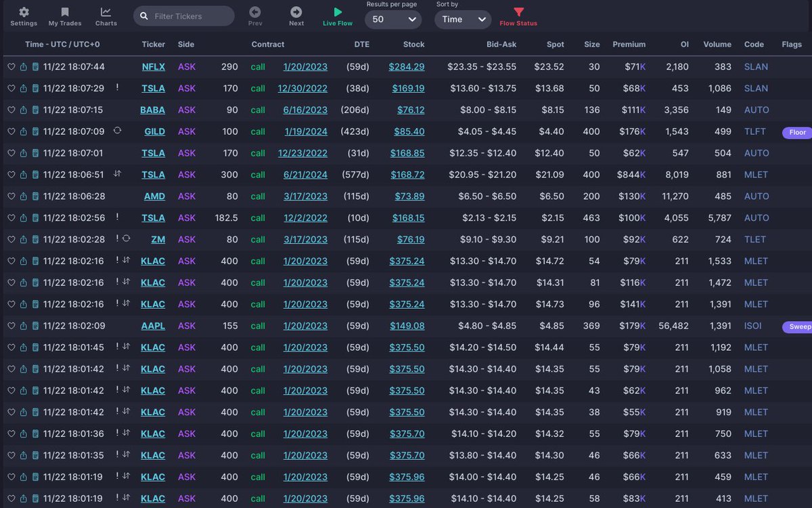Screen dimensions: 812x508
Task: Open the AMD ticker link
Action: pos(154,196)
